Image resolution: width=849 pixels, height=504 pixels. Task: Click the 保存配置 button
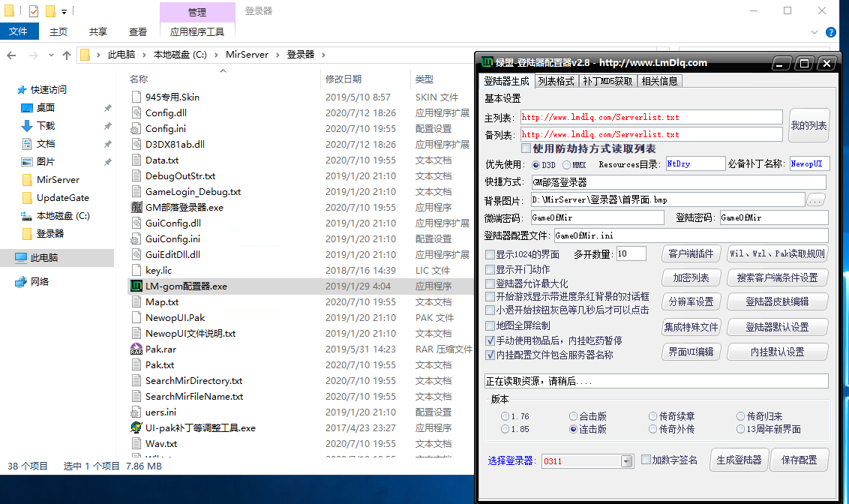[x=799, y=460]
